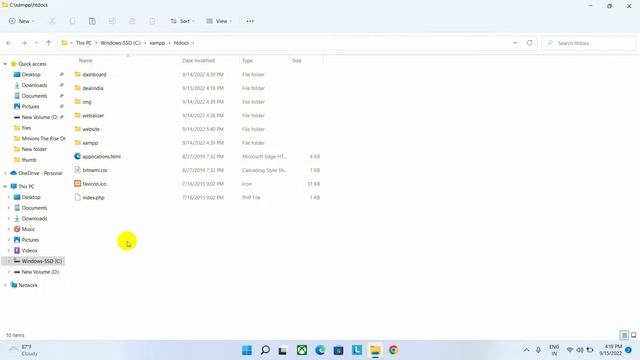
Task: Open the New item menu
Action: coord(22,21)
